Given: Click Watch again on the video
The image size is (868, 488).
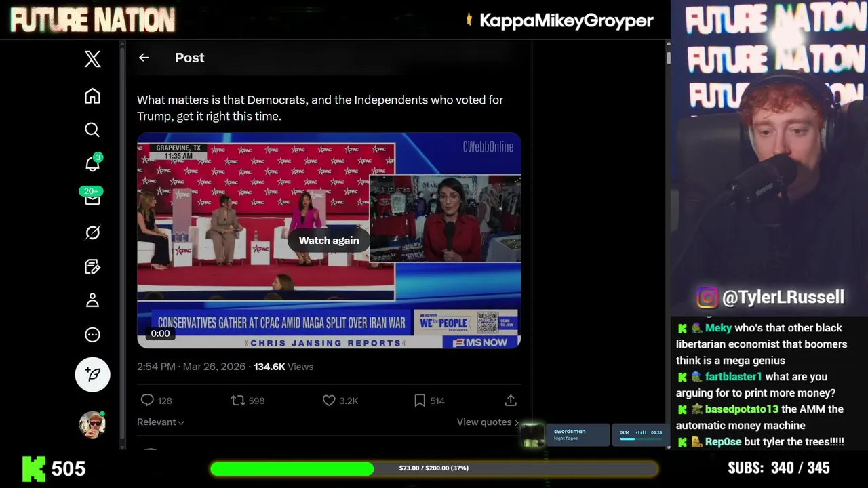Looking at the screenshot, I should 329,241.
